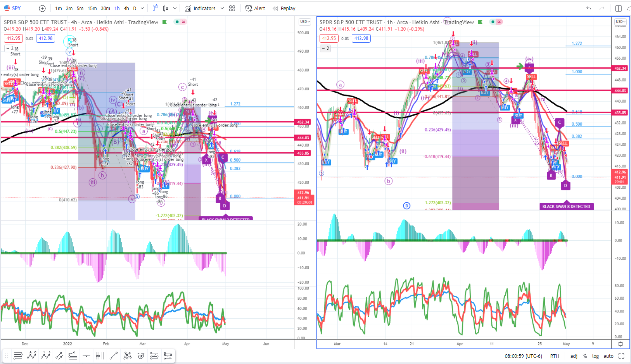Click the green flag on the 1h chart
The height and width of the screenshot is (364, 631).
point(480,22)
